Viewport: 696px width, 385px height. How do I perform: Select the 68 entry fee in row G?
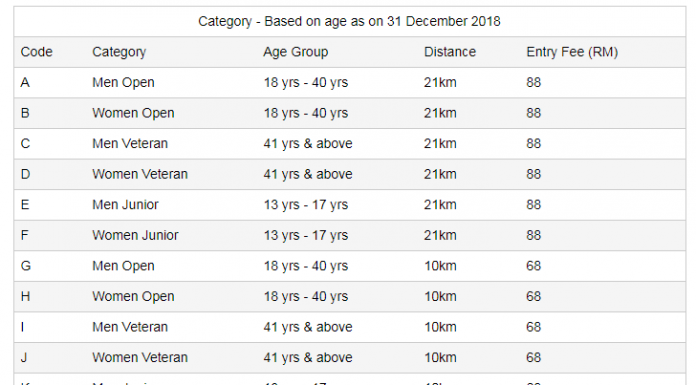(x=534, y=266)
